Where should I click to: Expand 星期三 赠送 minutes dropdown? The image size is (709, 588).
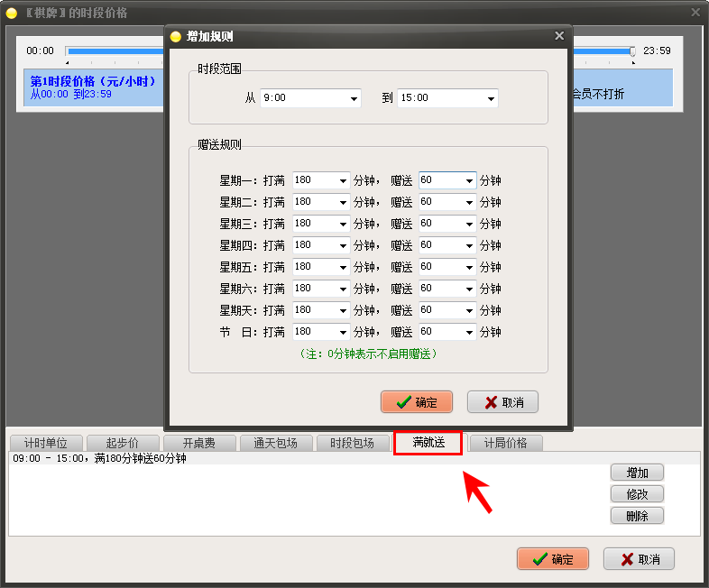click(469, 225)
